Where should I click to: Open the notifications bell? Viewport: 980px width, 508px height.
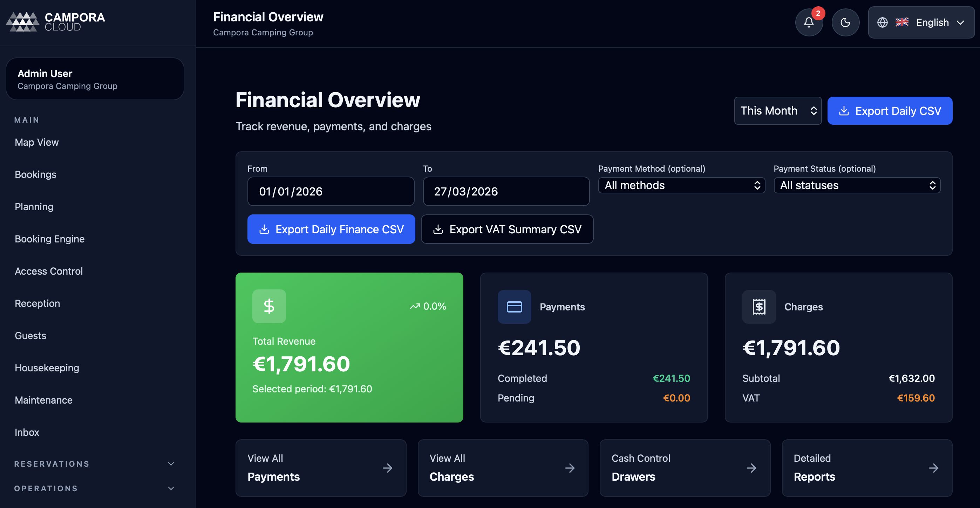coord(809,22)
